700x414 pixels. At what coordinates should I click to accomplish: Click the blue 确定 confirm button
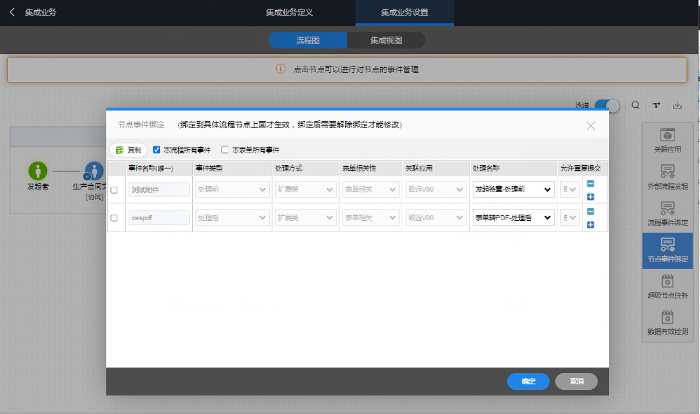(528, 381)
